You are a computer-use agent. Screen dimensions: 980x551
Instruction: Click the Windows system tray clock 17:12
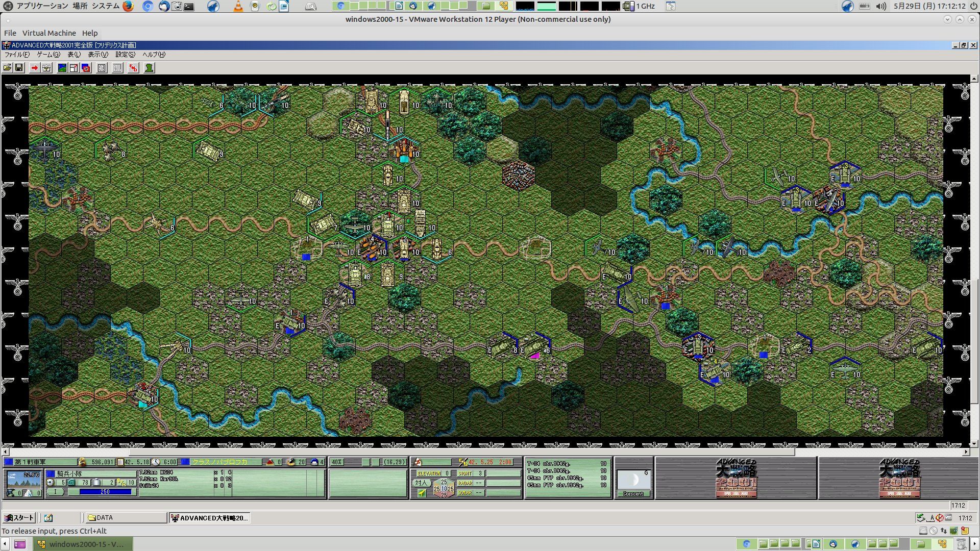tap(965, 518)
